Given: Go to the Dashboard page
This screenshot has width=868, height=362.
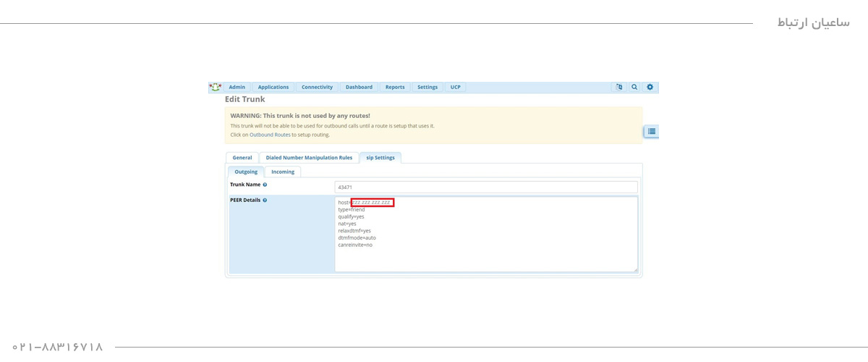Looking at the screenshot, I should 359,87.
